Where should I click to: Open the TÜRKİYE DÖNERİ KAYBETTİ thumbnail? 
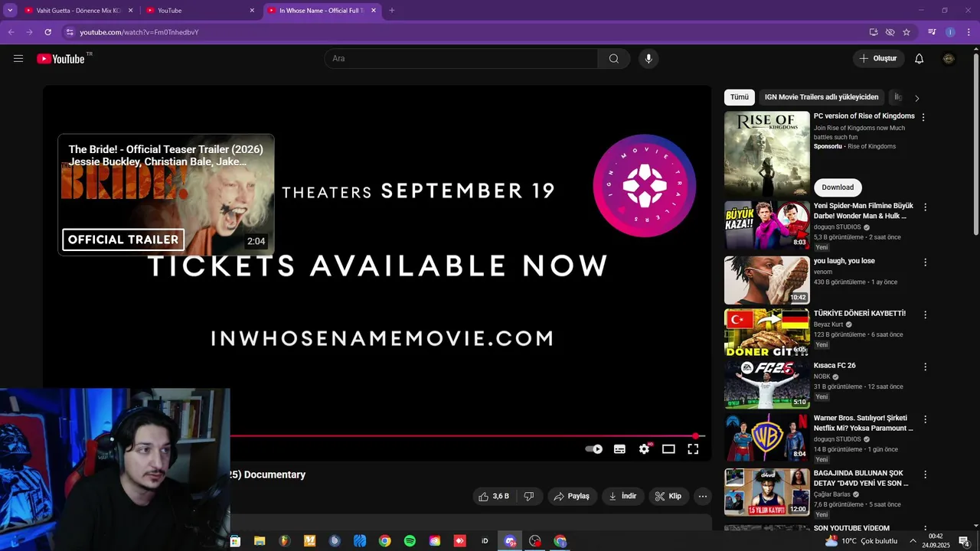pyautogui.click(x=767, y=332)
